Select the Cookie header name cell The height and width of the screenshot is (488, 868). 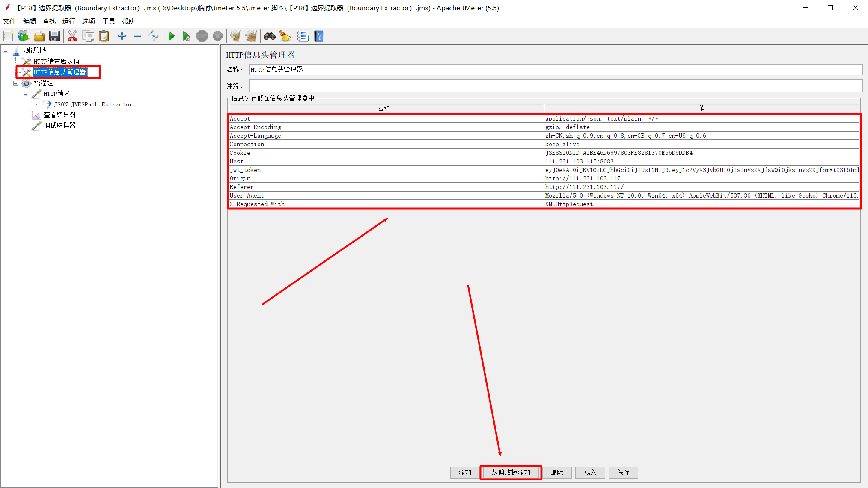click(386, 153)
